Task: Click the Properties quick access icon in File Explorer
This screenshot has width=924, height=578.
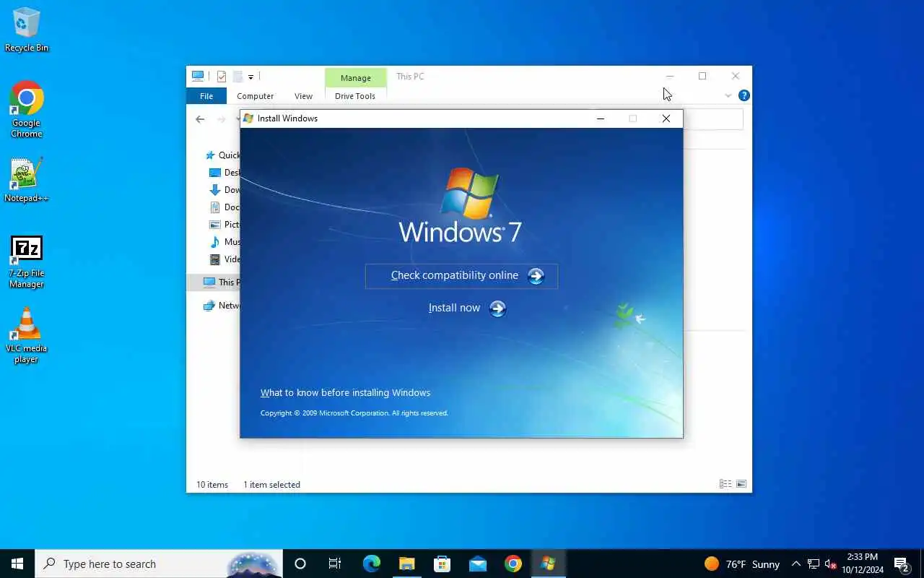Action: [222, 77]
